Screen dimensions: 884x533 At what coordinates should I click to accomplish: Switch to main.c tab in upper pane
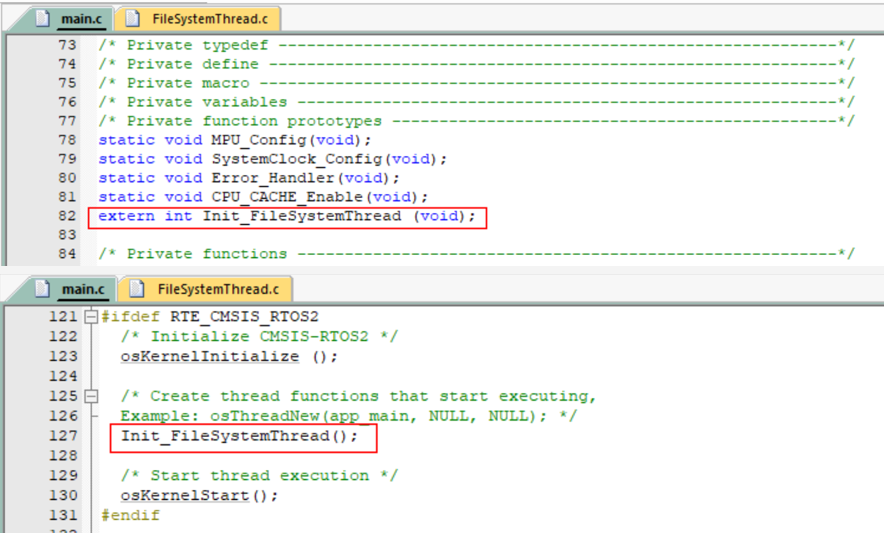(82, 18)
